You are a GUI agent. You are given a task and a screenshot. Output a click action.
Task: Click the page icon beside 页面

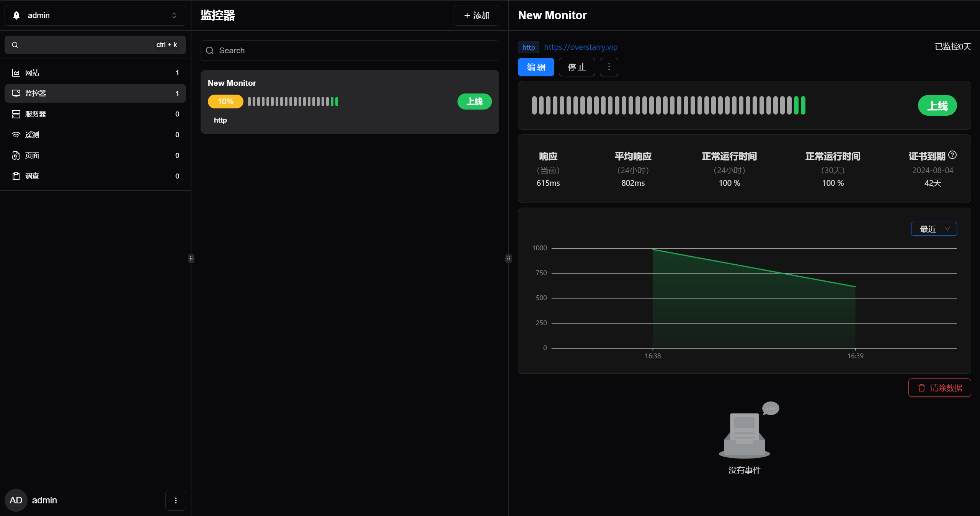16,156
